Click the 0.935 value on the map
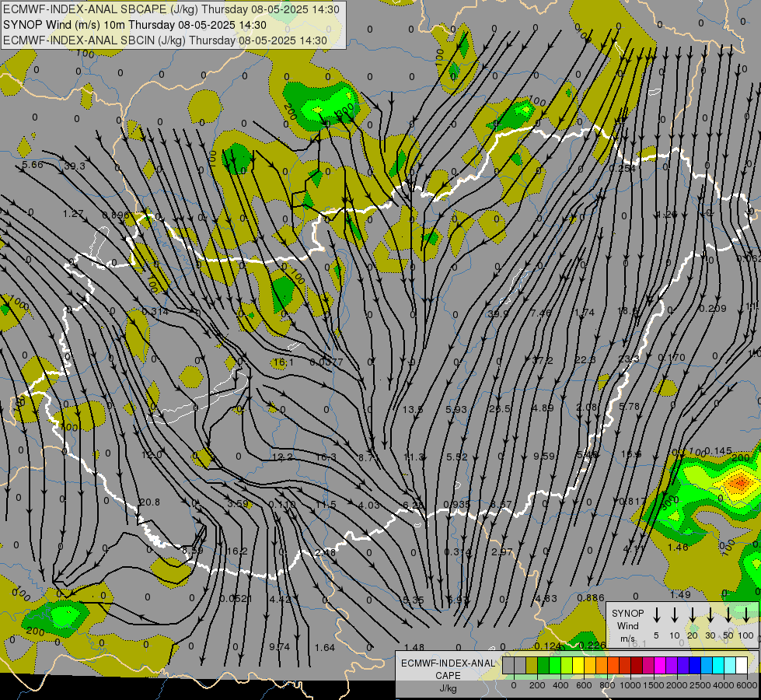 (457, 504)
